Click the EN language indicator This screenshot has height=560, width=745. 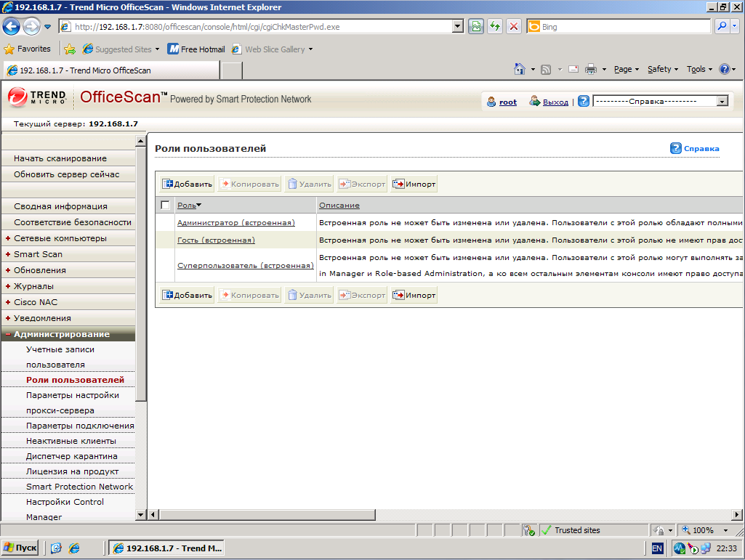(x=657, y=548)
